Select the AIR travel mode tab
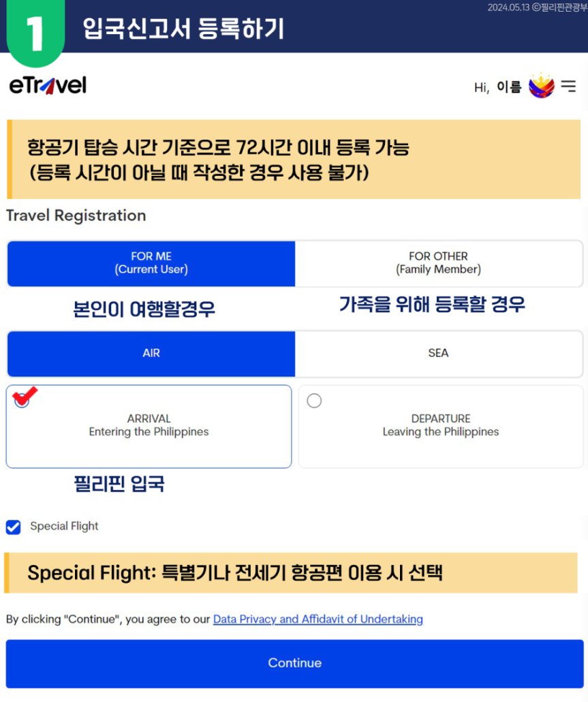The width and height of the screenshot is (588, 702). (151, 354)
